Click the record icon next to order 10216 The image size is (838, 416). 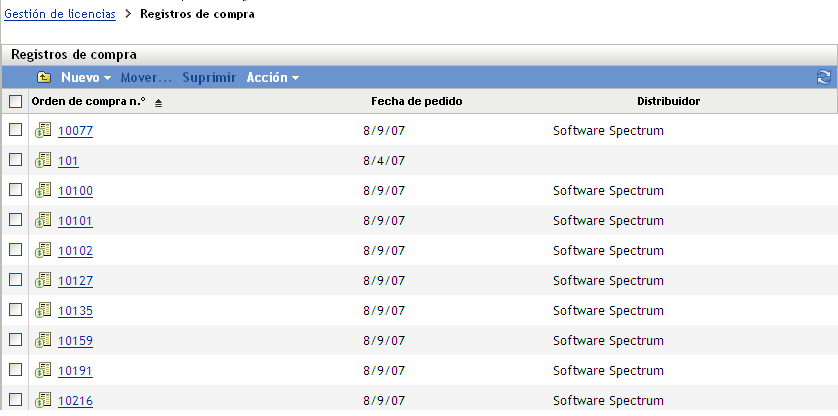[43, 400]
